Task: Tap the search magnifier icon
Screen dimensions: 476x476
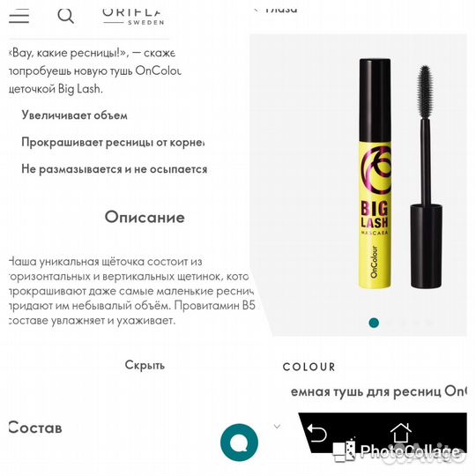Action: (65, 16)
